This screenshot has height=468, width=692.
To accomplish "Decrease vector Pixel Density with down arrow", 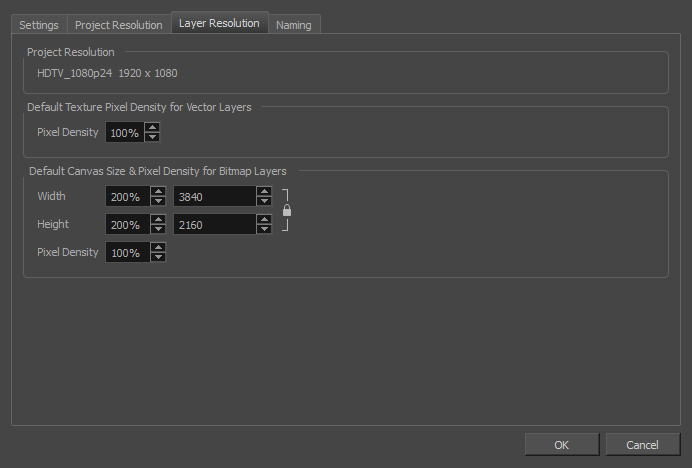I will [x=152, y=137].
